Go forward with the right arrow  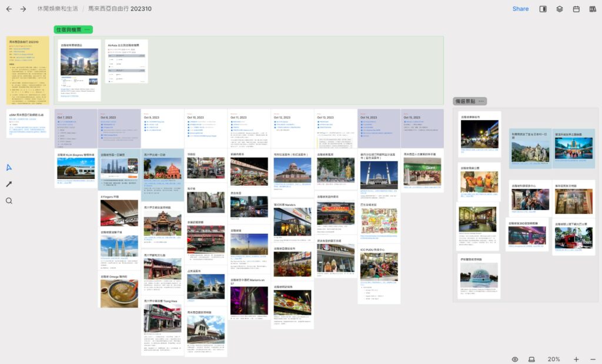pos(23,9)
